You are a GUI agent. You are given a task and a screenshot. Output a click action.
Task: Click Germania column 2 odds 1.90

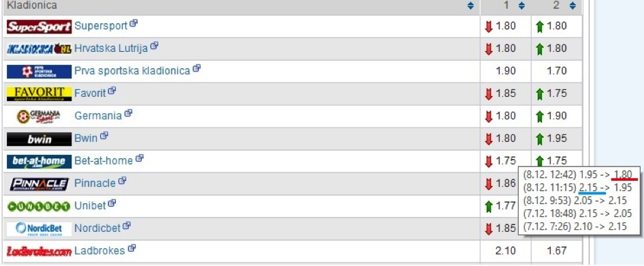tap(557, 117)
